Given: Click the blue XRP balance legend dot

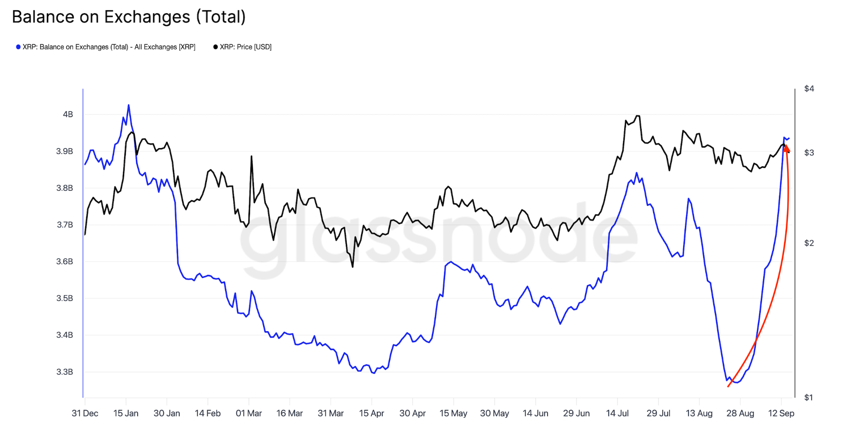Looking at the screenshot, I should coord(18,47).
